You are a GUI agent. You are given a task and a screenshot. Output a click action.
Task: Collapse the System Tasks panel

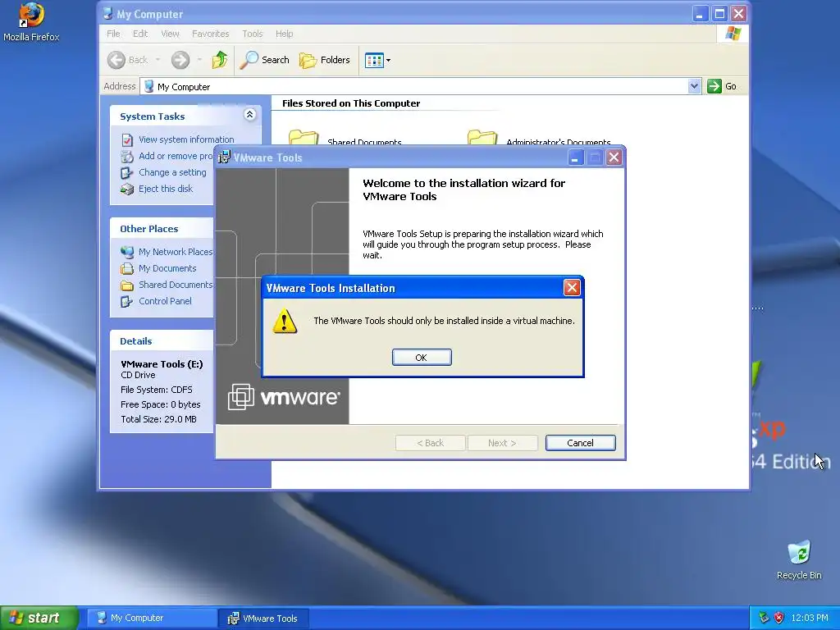249,115
